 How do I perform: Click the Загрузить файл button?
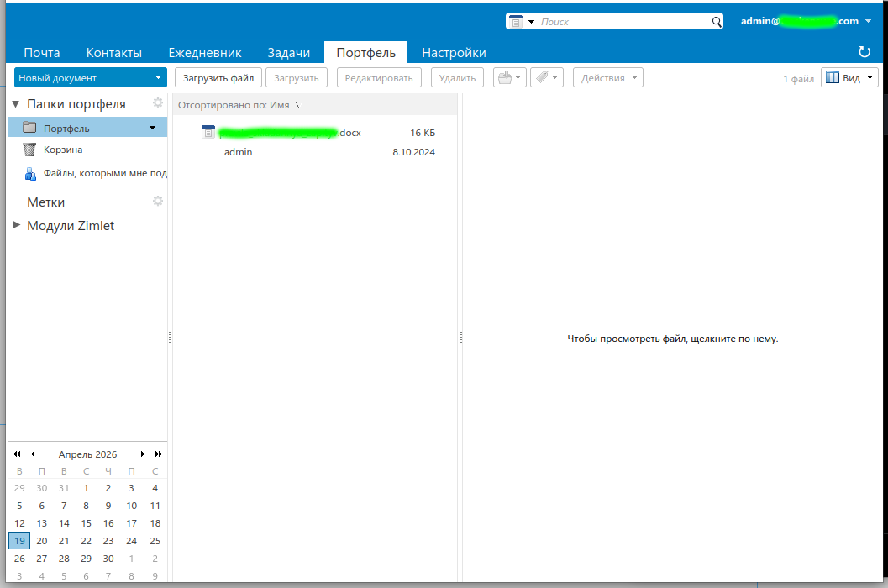click(218, 78)
